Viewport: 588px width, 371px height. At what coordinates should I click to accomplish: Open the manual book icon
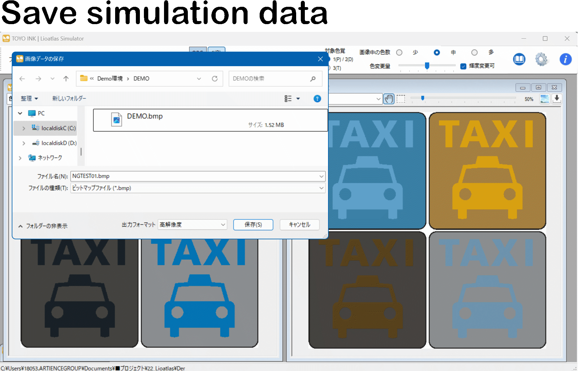point(519,59)
